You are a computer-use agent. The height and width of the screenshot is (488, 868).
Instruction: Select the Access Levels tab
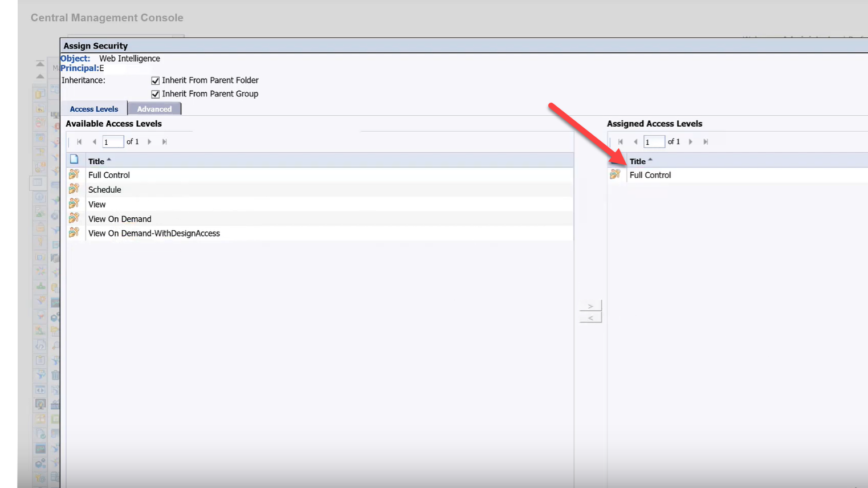coord(93,108)
